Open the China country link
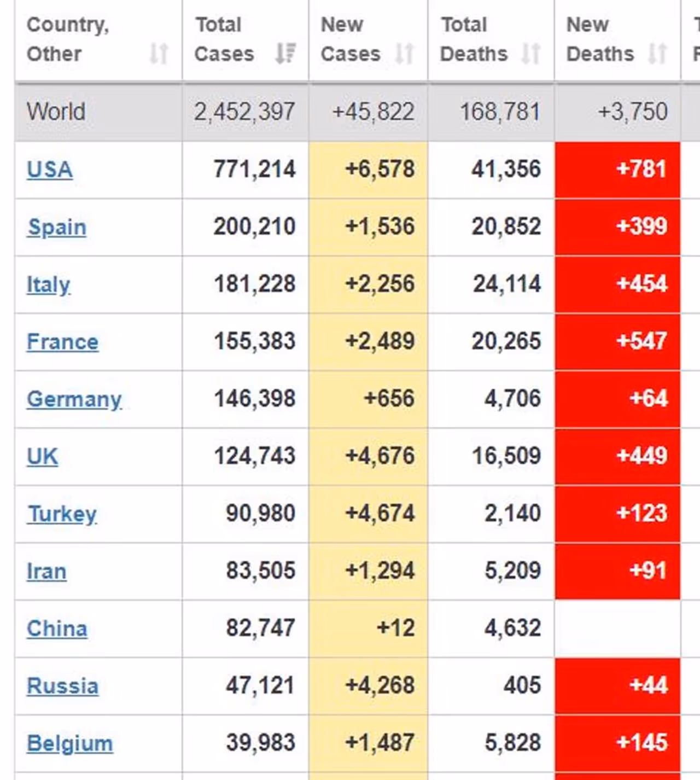The height and width of the screenshot is (780, 700). (57, 629)
